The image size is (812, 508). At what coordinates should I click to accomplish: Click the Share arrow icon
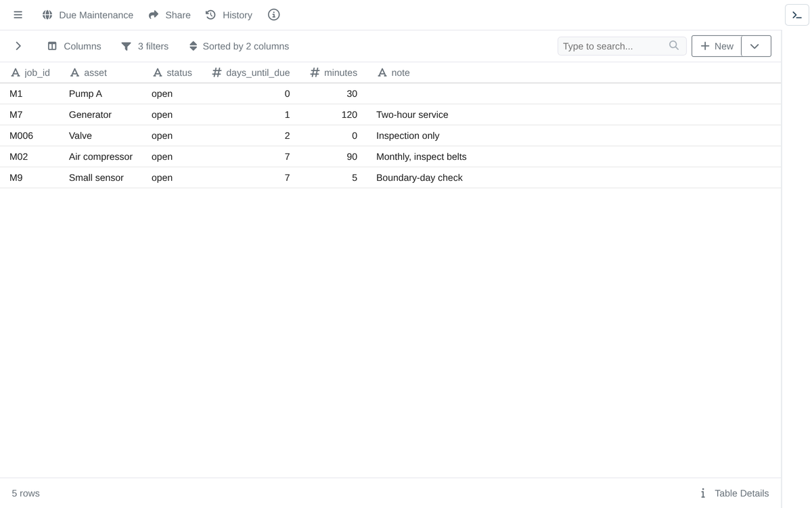[154, 15]
